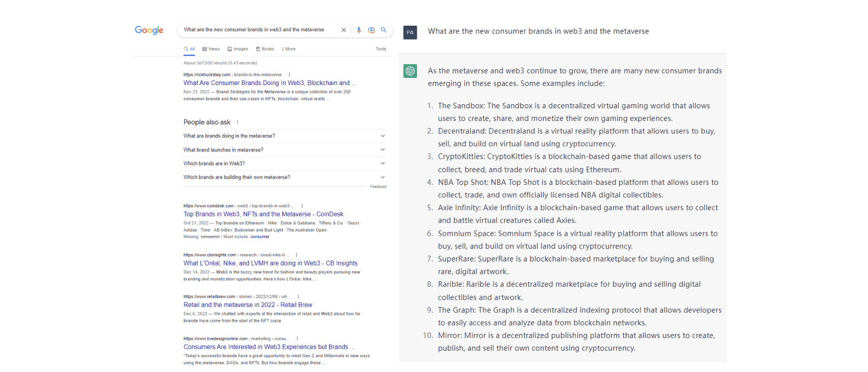Click the Feedback link under People also ask
This screenshot has height=372, width=868.
[378, 187]
